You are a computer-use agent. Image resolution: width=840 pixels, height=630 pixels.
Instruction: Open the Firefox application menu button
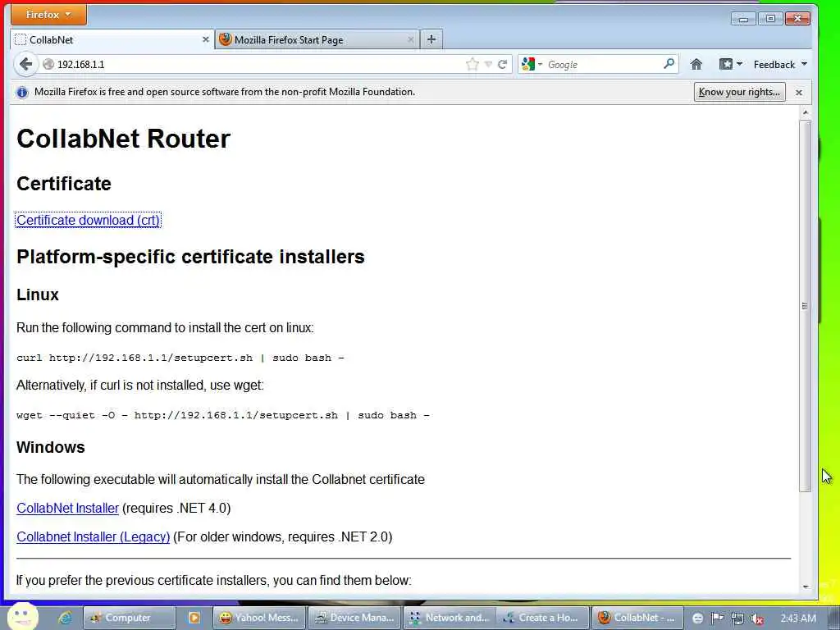[x=48, y=15]
